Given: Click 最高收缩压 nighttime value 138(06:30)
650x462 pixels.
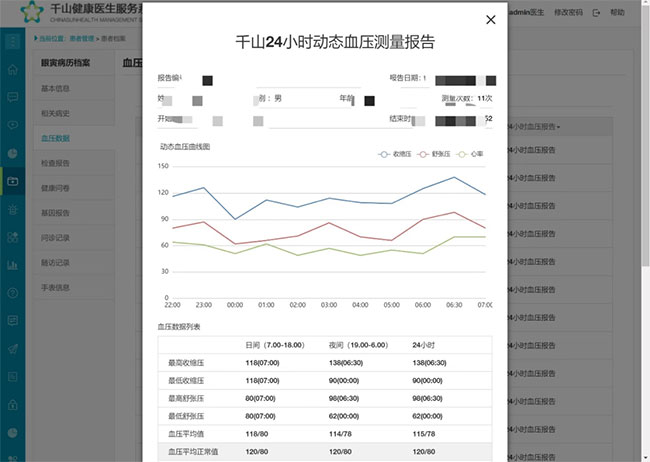Looking at the screenshot, I should pos(346,363).
